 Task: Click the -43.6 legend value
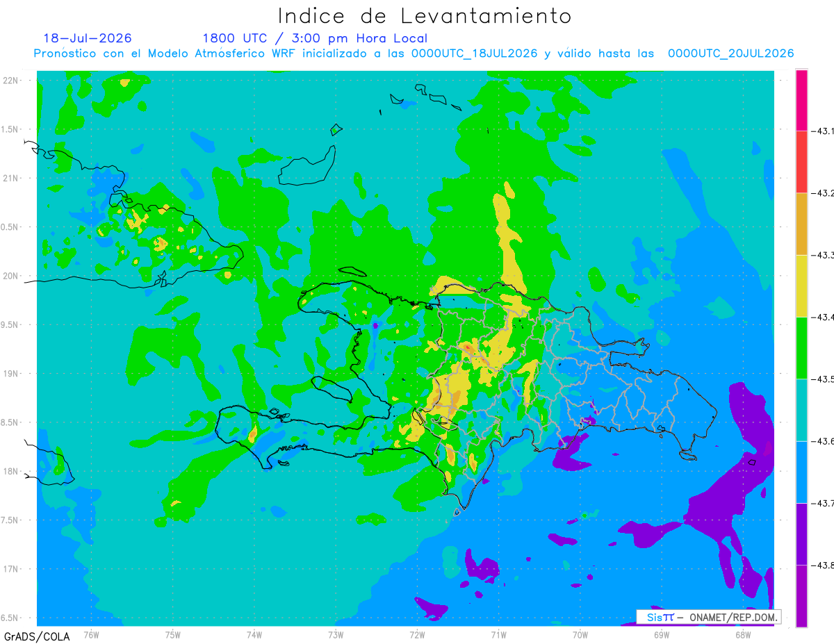pos(822,441)
